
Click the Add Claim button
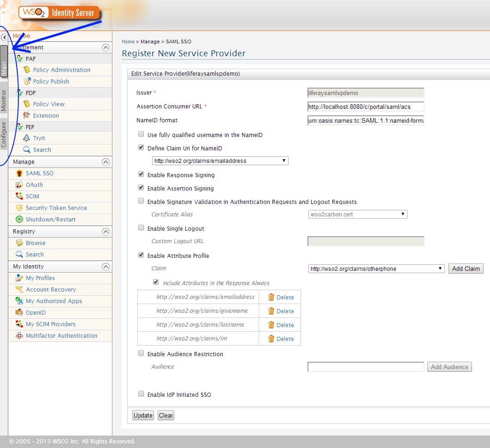[x=466, y=269]
